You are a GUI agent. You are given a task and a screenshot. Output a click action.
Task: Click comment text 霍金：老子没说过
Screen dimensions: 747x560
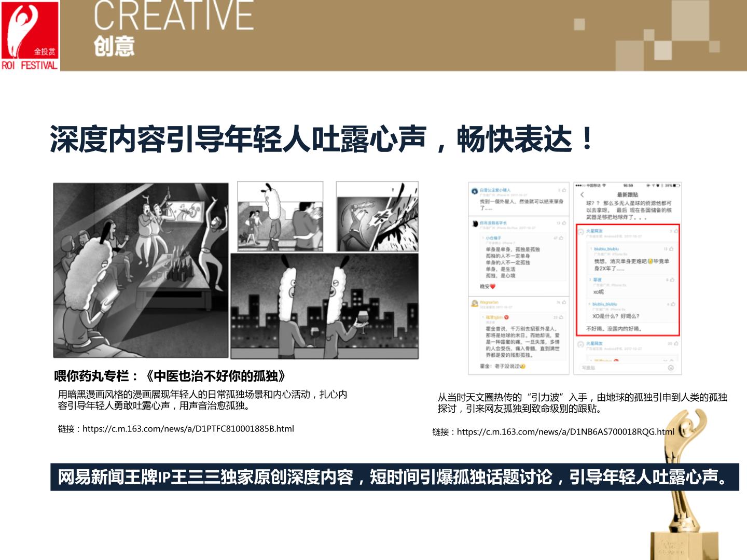point(503,366)
